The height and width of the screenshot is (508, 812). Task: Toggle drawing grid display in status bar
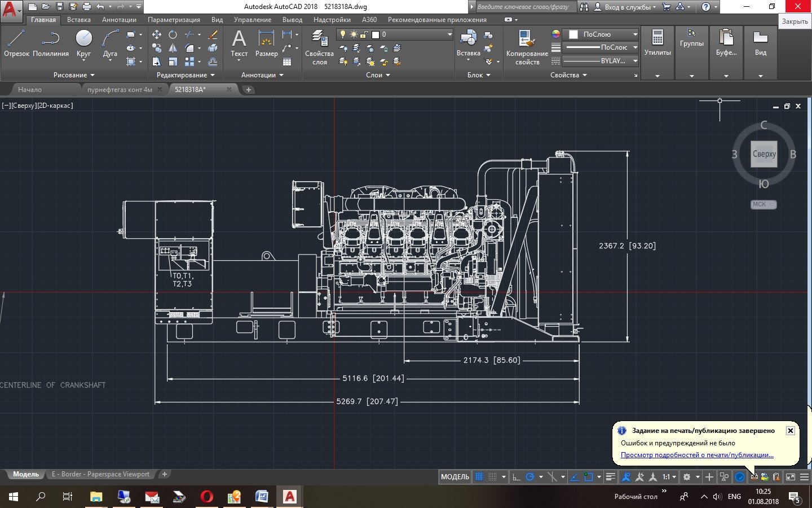(x=479, y=477)
